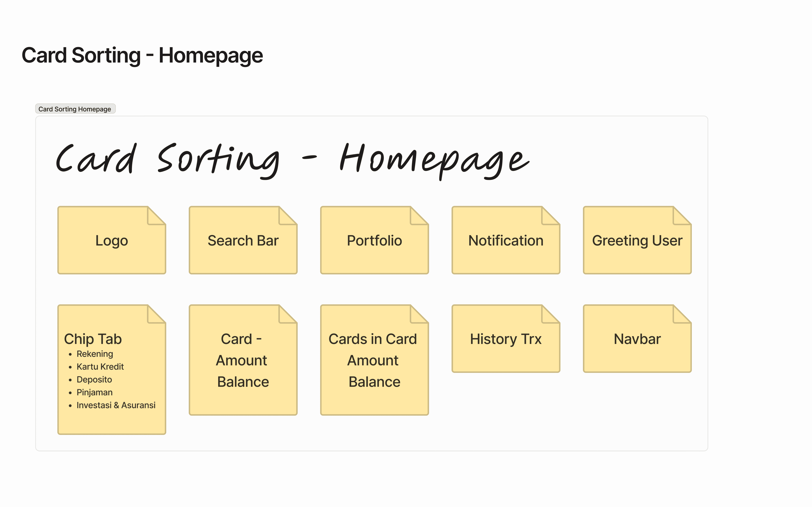Click the Pinjaman bullet item
The width and height of the screenshot is (812, 507).
95,393
